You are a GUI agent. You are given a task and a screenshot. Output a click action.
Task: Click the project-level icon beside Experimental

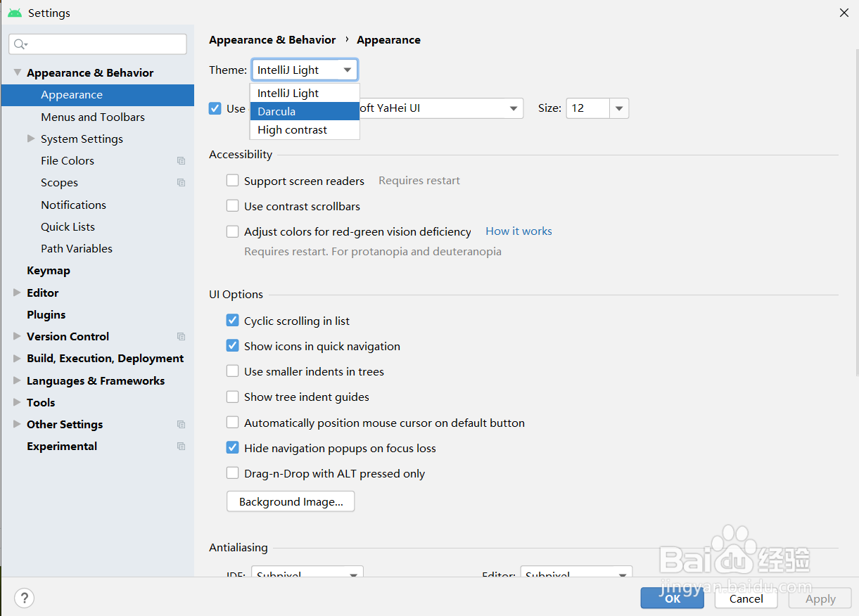click(x=181, y=447)
